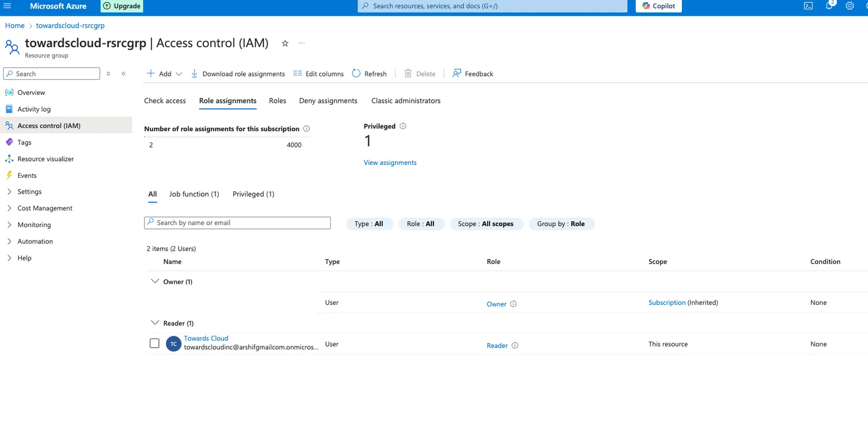Image resolution: width=868 pixels, height=434 pixels.
Task: Collapse the Reader (1) group
Action: (x=155, y=323)
